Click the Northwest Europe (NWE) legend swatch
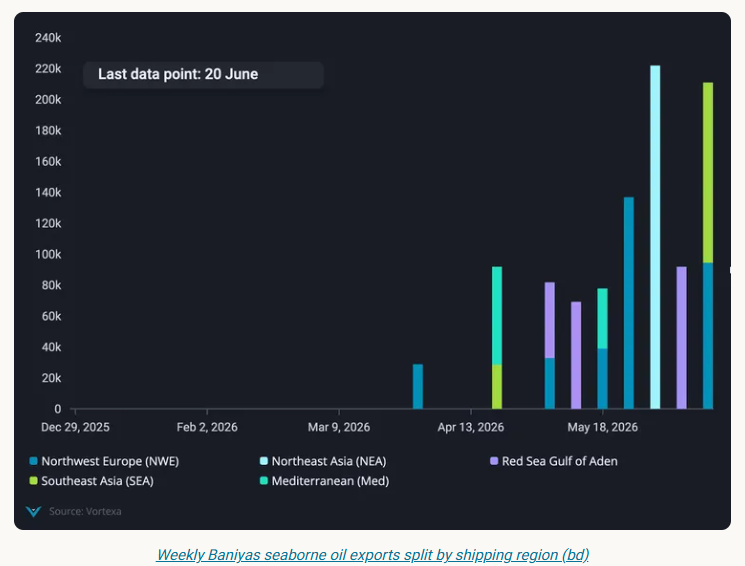This screenshot has width=745, height=566. click(33, 461)
